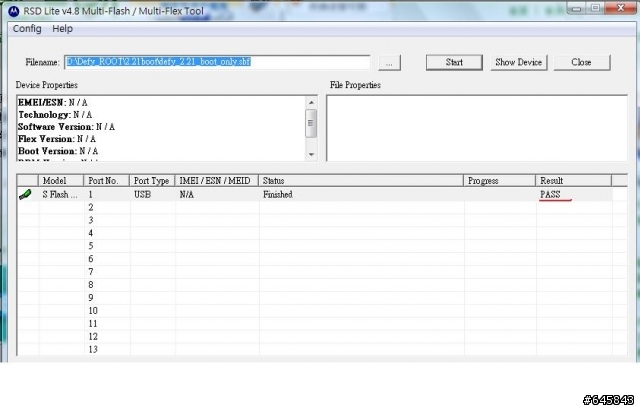Click the green phone icon in row 1
The width and height of the screenshot is (640, 408).
[25, 195]
